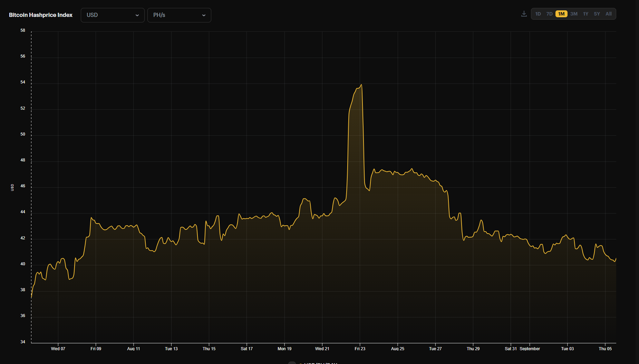
Task: Click the 38 y-axis value
Action: (x=23, y=290)
